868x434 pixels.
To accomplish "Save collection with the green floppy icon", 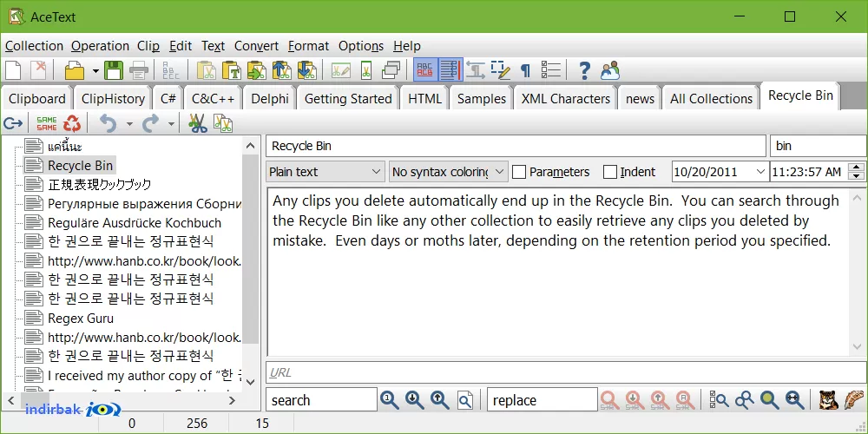I will coord(113,70).
